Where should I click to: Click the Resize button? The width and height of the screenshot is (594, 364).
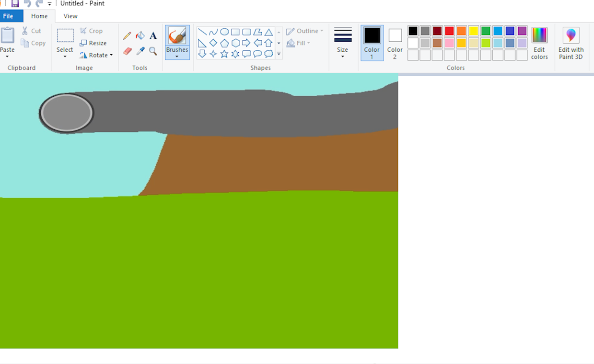tap(93, 43)
